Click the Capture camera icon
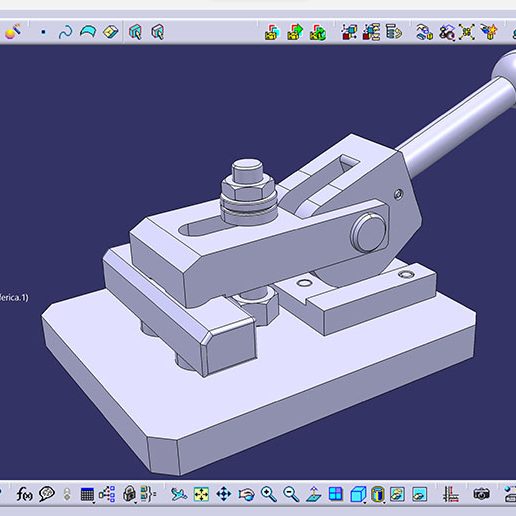Viewport: 516px width, 516px height. (x=481, y=494)
